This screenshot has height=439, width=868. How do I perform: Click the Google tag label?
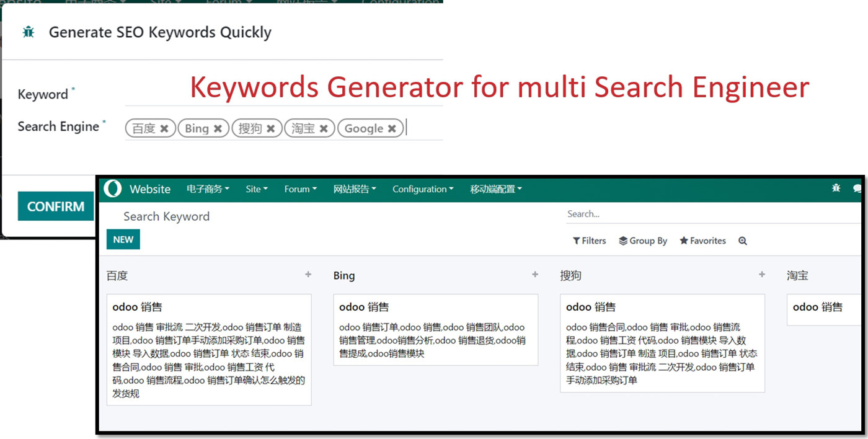(363, 128)
